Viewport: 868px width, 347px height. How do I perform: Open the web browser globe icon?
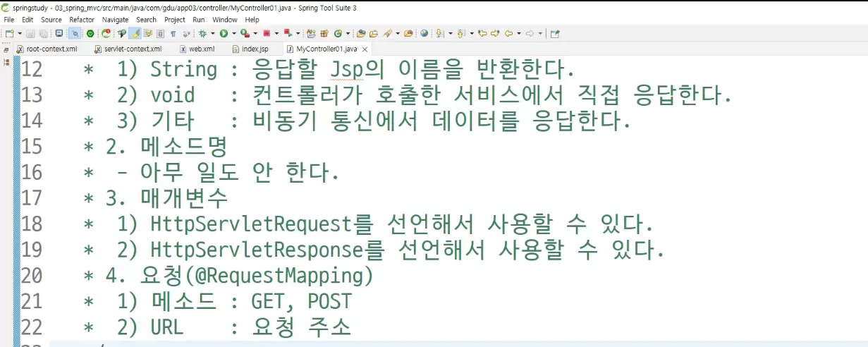click(x=424, y=33)
